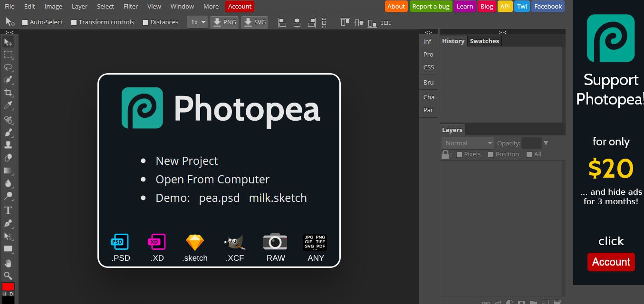Image resolution: width=644 pixels, height=304 pixels.
Task: Open the Opacity slider arrow
Action: [x=546, y=143]
